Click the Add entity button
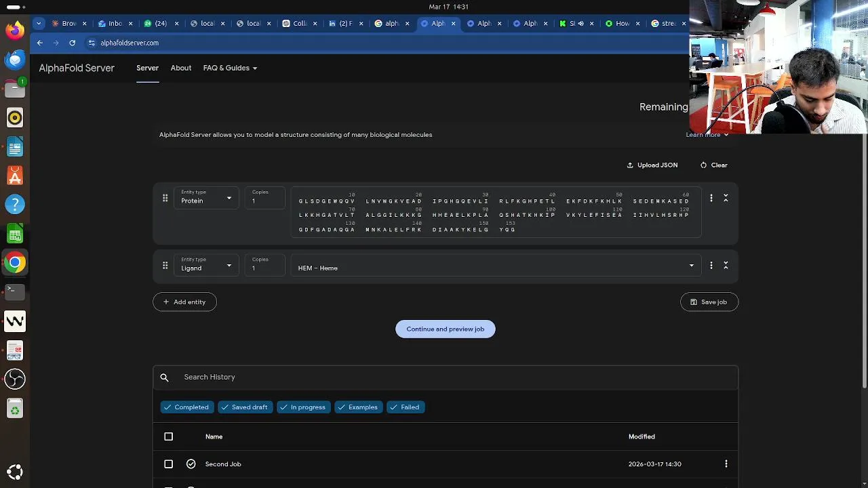The image size is (868, 488). 184,302
